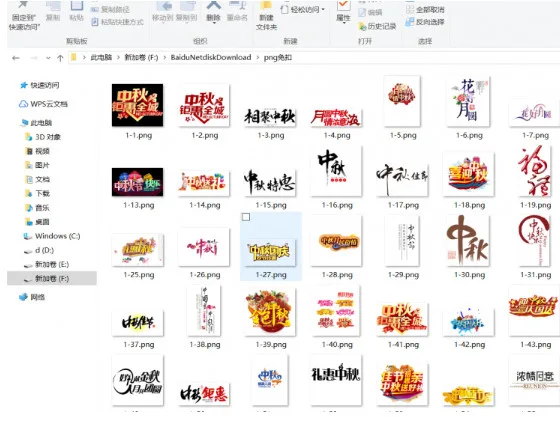Select 3D 对象 folder in sidebar
Screen dimensions: 560x422
[x=43, y=137]
